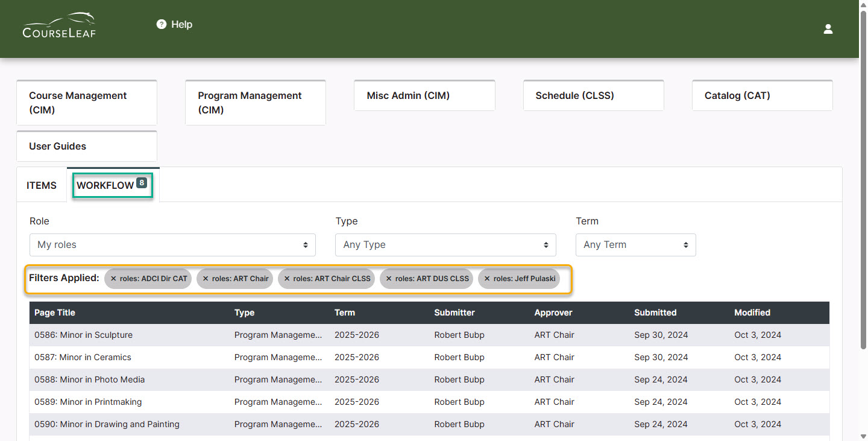
Task: Switch to the ITEMS tab
Action: [40, 185]
